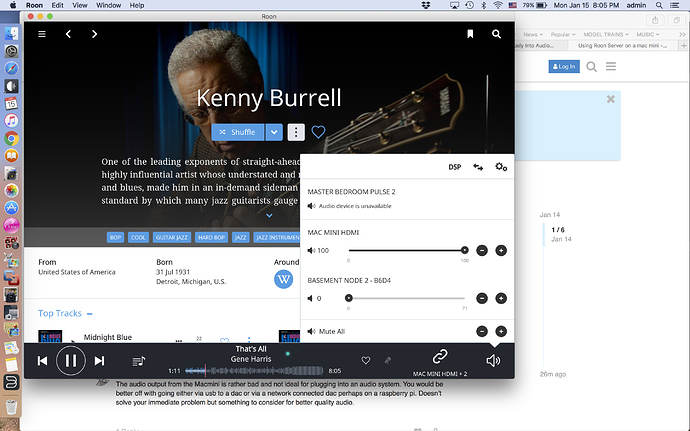Select the GUITAR JAZZ genre tag
Viewport: 690px width, 431px height.
(x=172, y=237)
